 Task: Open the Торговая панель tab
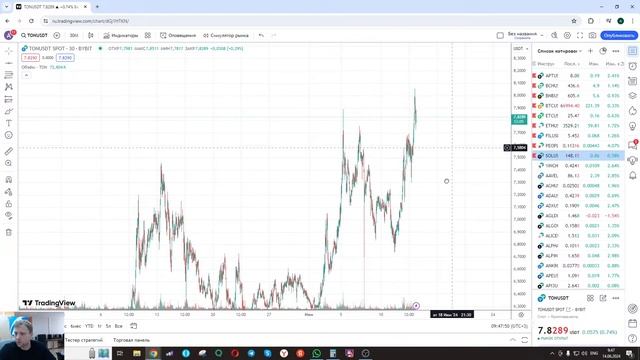(x=131, y=340)
